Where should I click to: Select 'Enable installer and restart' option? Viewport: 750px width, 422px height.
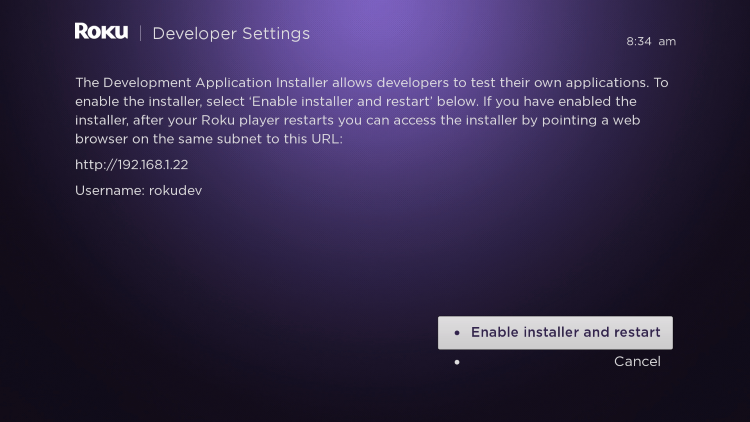pyautogui.click(x=555, y=333)
